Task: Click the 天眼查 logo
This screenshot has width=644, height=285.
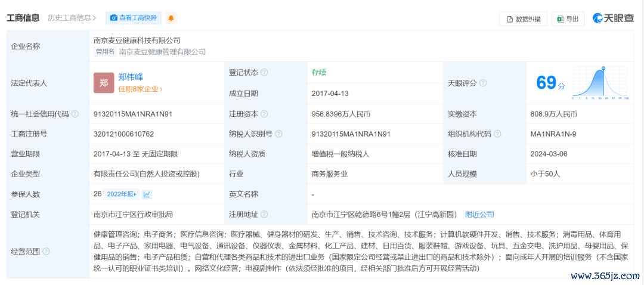Action: pyautogui.click(x=613, y=18)
